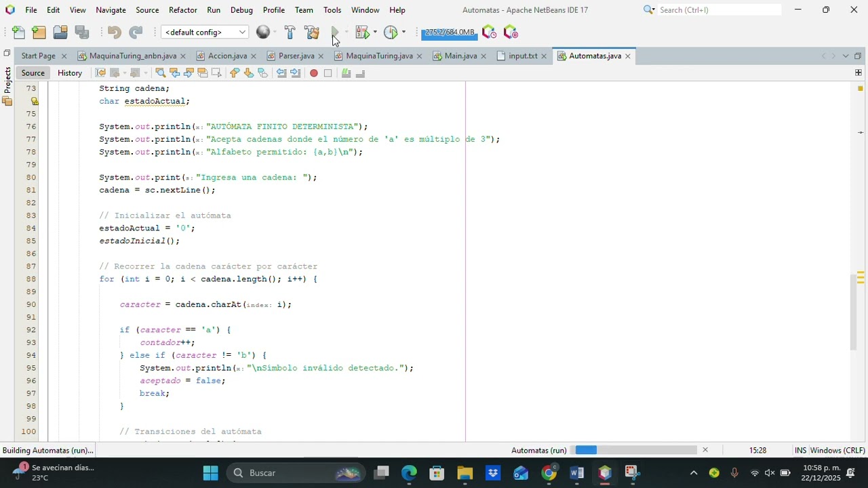Click Shift Line Left icon
Image resolution: width=868 pixels, height=488 pixels.
(x=281, y=73)
